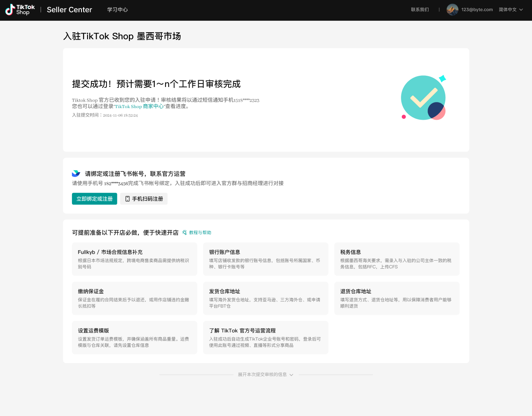Click the heading 入驻TikTok Shop 墨西哥市场
Image resolution: width=532 pixels, height=416 pixels.
122,36
